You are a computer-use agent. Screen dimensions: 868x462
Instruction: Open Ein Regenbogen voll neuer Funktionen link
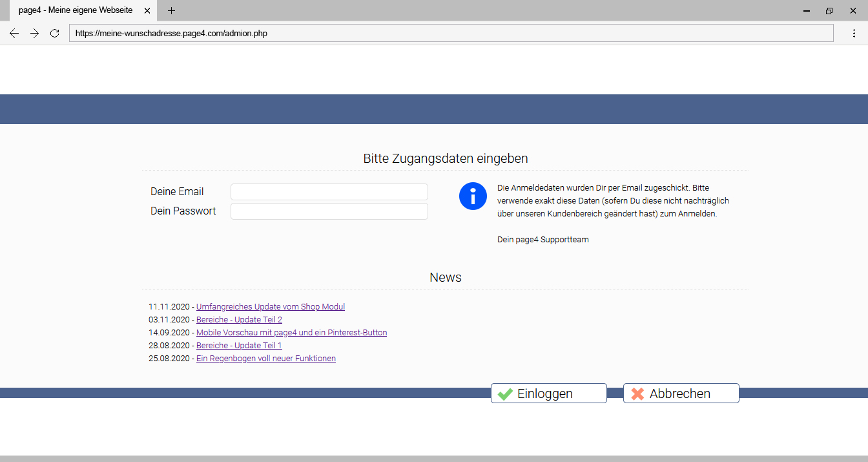point(265,359)
